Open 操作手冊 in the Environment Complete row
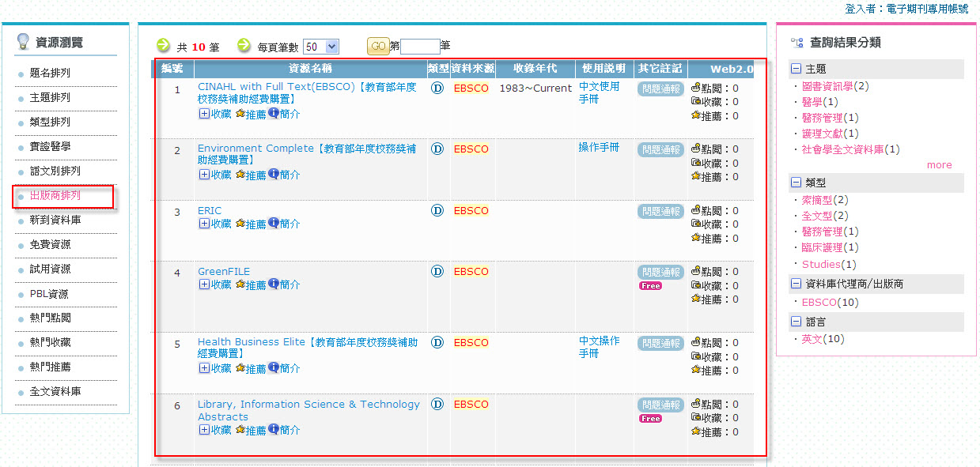This screenshot has width=980, height=467. pos(599,148)
